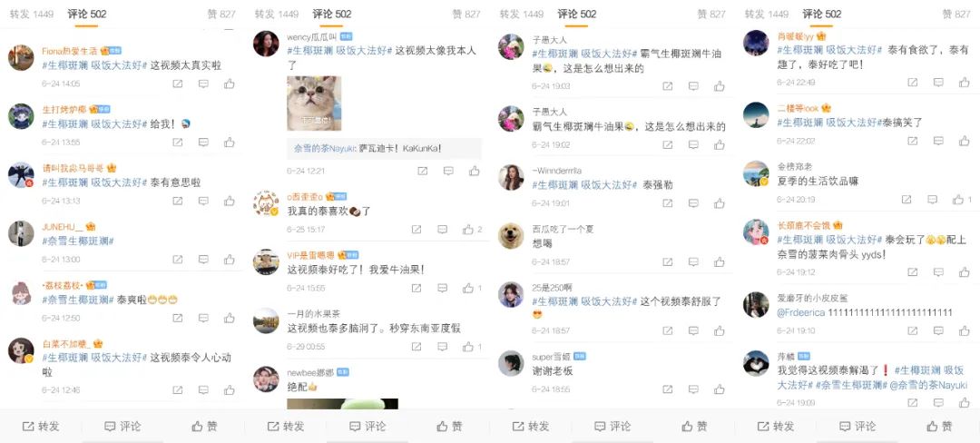The height and width of the screenshot is (443, 980).
Task: Tap reply icon on super雪姬's 谢谢老板 comment
Action: click(x=693, y=389)
